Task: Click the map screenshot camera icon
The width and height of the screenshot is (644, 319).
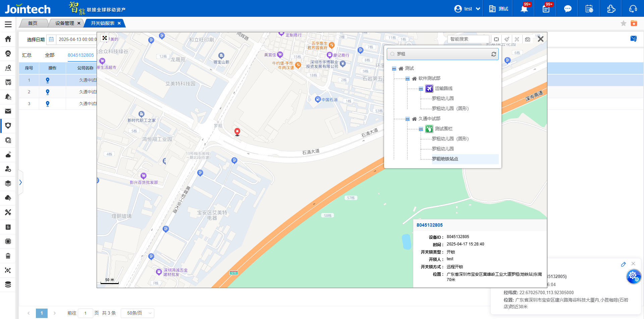Action: (528, 39)
